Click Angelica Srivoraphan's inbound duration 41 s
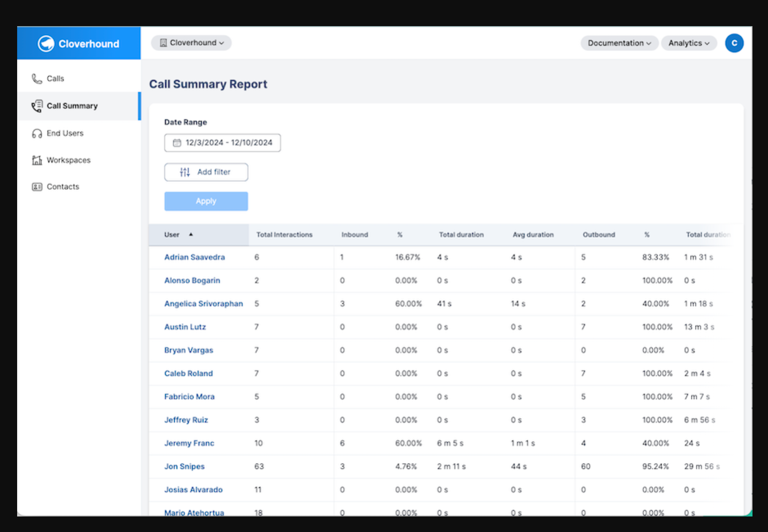The width and height of the screenshot is (768, 532). pos(444,304)
